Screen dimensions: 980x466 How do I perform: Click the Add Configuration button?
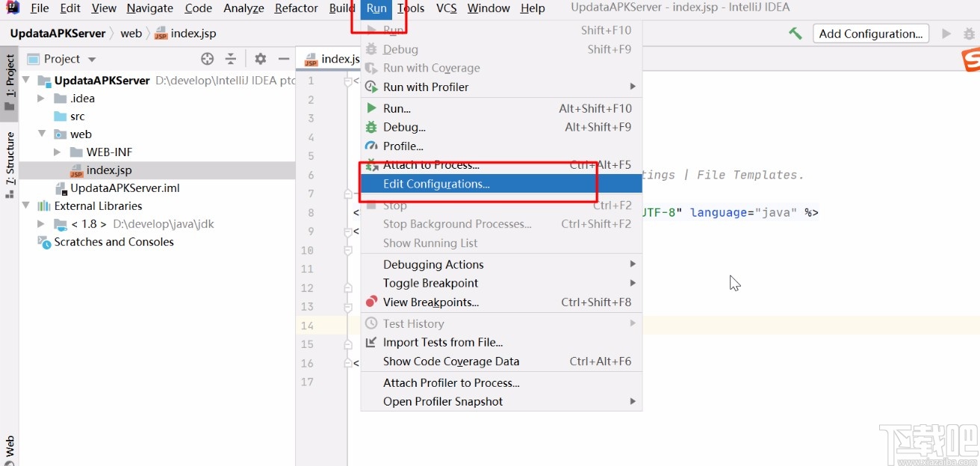pyautogui.click(x=869, y=33)
